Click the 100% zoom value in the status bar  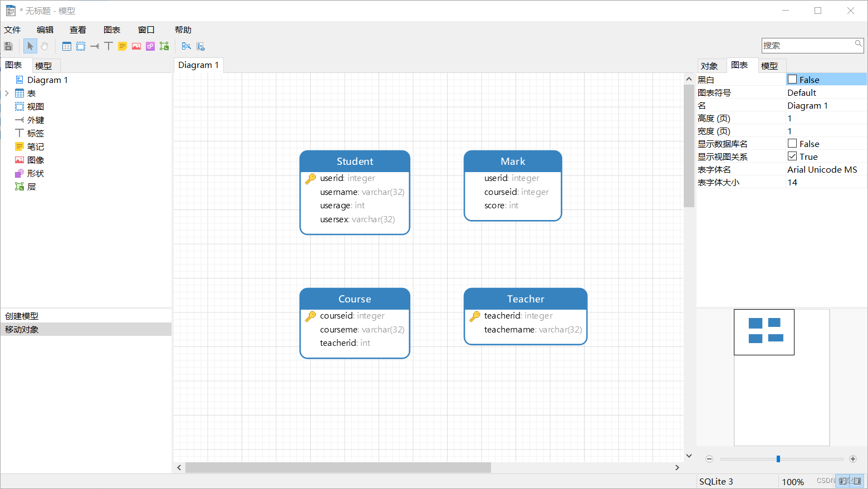pyautogui.click(x=793, y=482)
